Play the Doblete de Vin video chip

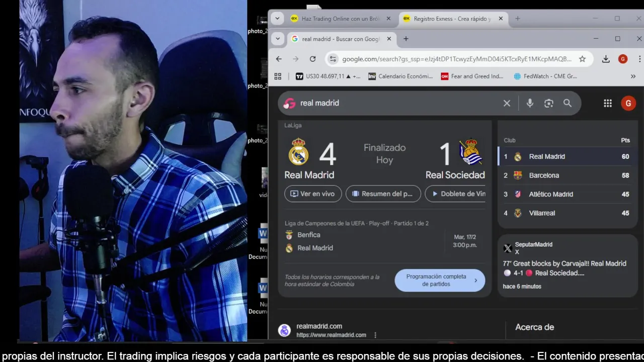[x=455, y=194]
